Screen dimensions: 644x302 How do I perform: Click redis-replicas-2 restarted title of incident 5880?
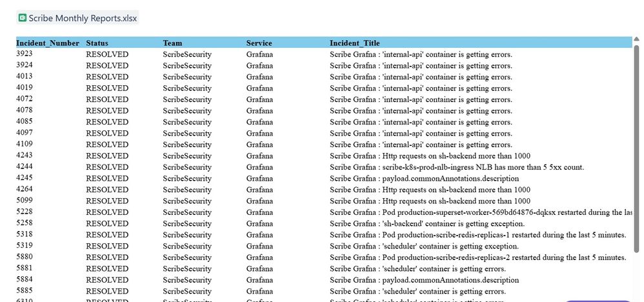[478, 257]
